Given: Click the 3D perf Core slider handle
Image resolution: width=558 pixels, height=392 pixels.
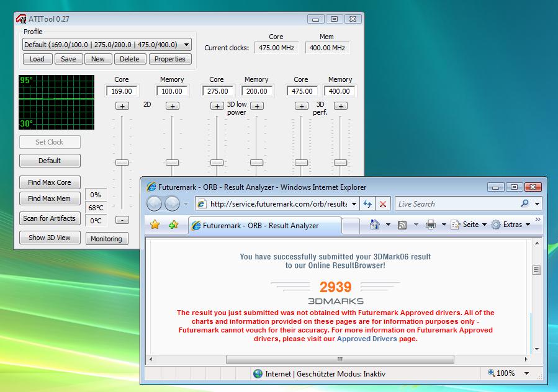Looking at the screenshot, I should pyautogui.click(x=302, y=163).
